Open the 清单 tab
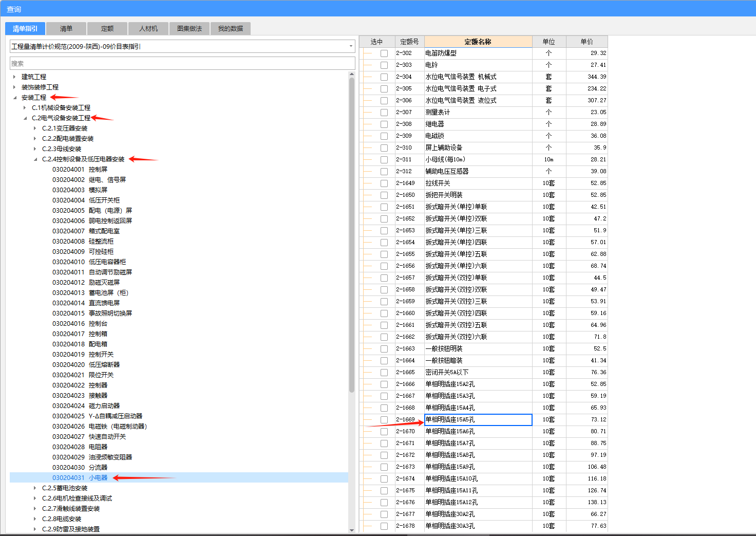 tap(66, 29)
